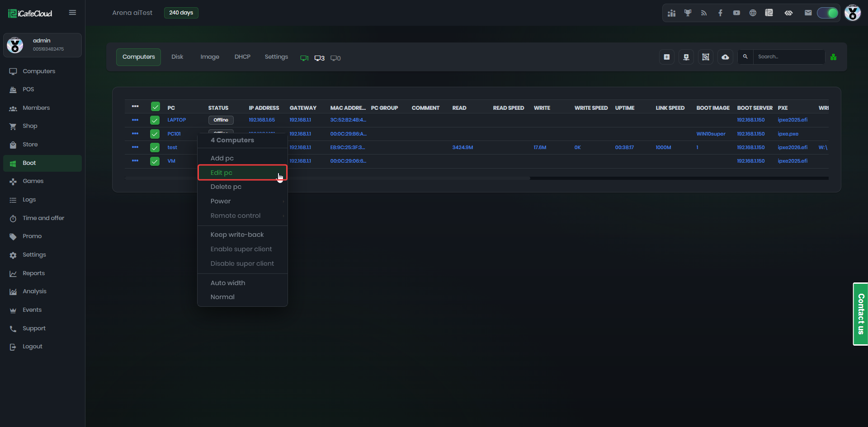This screenshot has width=868, height=427.
Task: Toggle the select-all checkbox in table header
Action: point(155,107)
